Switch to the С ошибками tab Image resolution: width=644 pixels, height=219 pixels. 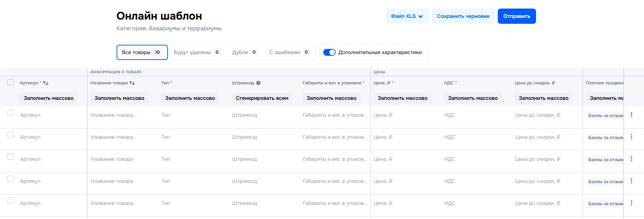click(289, 52)
